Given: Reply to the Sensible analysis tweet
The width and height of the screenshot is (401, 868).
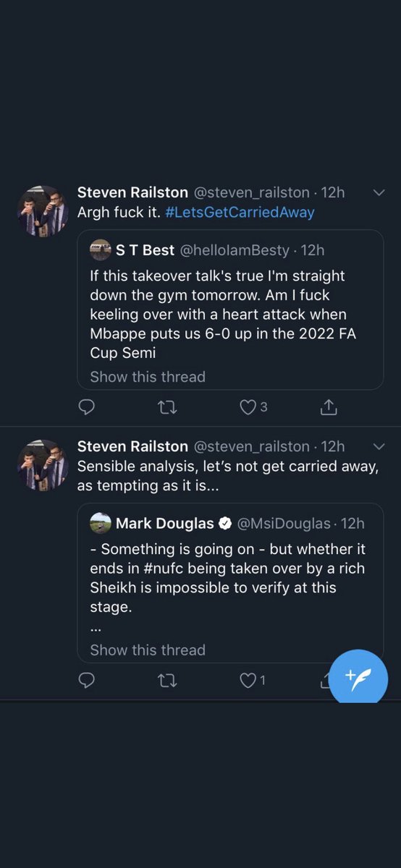Looking at the screenshot, I should 86,681.
